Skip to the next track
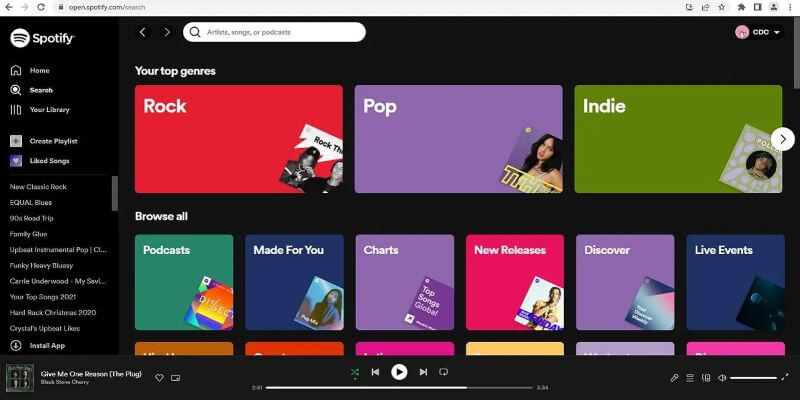Image resolution: width=800 pixels, height=400 pixels. coord(423,372)
